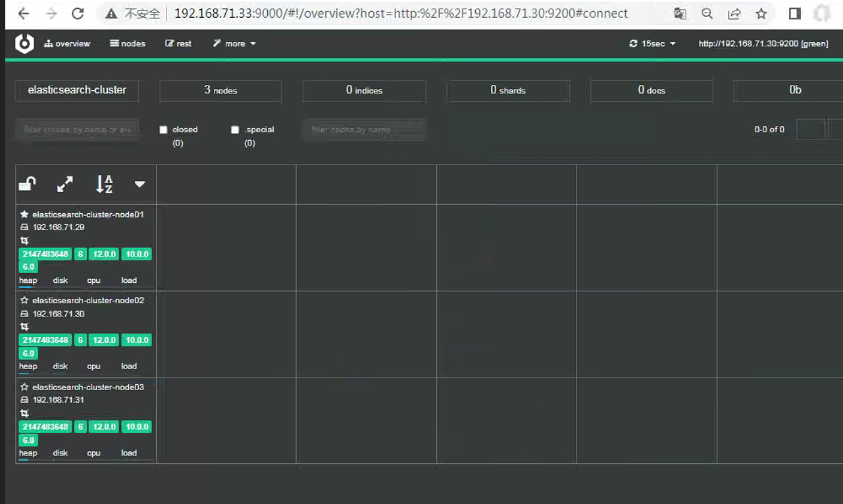843x504 pixels.
Task: Bookmark this page with the star icon
Action: pos(761,14)
